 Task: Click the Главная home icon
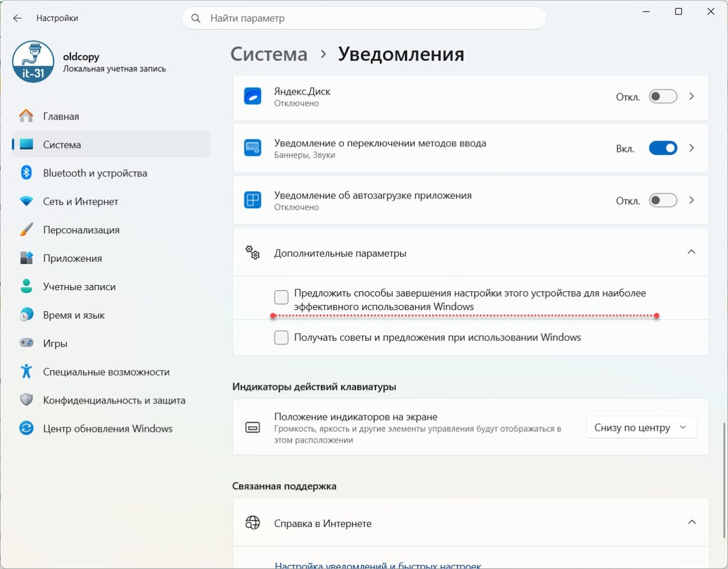(x=26, y=116)
